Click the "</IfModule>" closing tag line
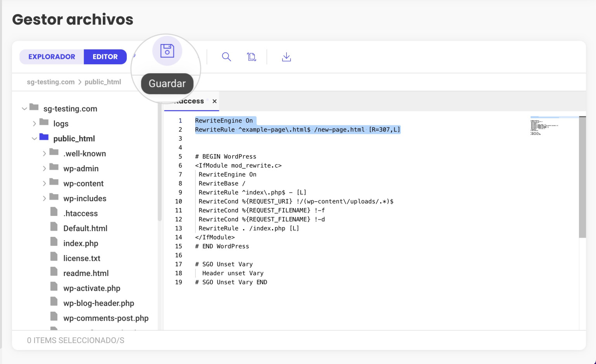596x364 pixels. pos(215,237)
